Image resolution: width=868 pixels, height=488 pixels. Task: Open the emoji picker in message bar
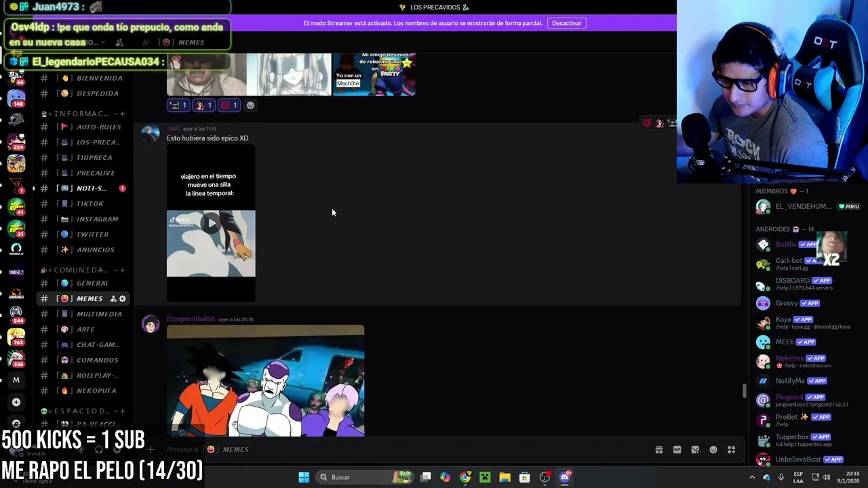pos(713,449)
